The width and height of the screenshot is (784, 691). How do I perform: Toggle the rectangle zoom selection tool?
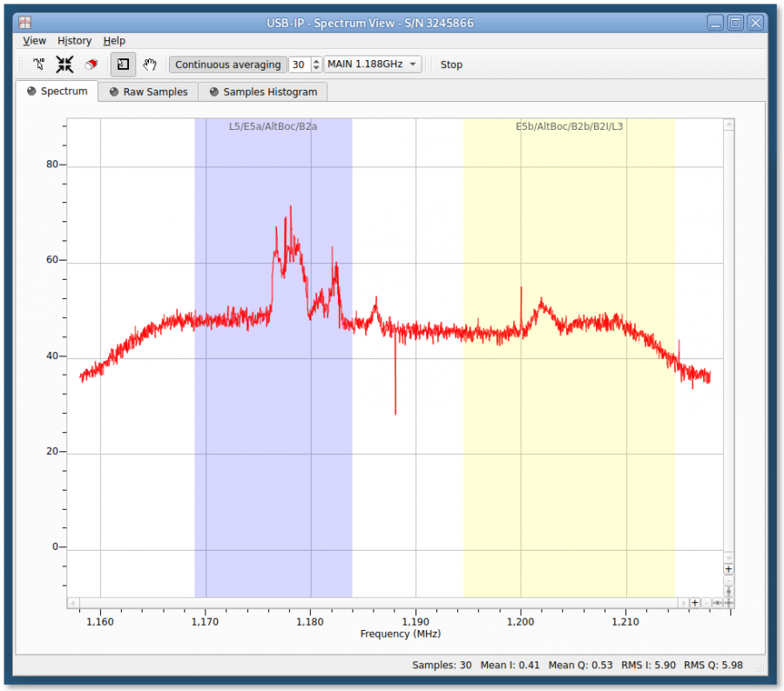click(x=122, y=64)
